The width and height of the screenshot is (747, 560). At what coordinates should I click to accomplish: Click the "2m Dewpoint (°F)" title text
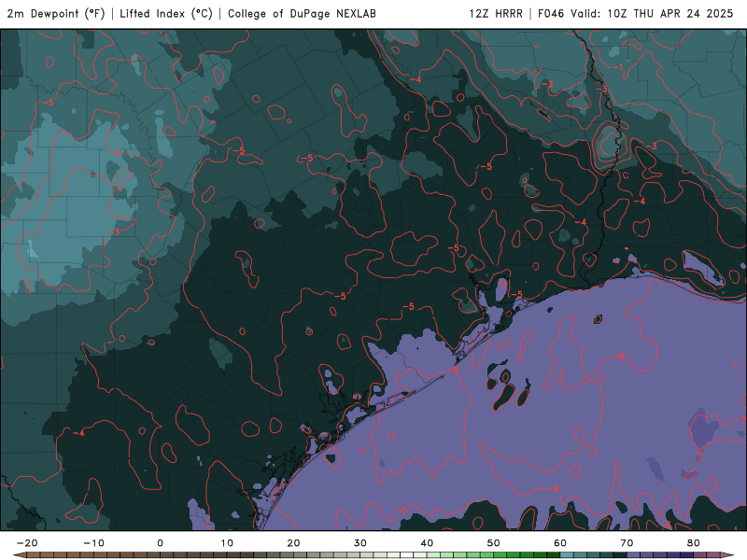pyautogui.click(x=56, y=13)
